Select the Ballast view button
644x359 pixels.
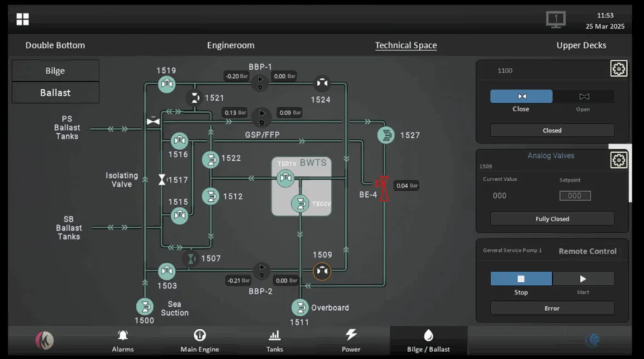pos(55,93)
